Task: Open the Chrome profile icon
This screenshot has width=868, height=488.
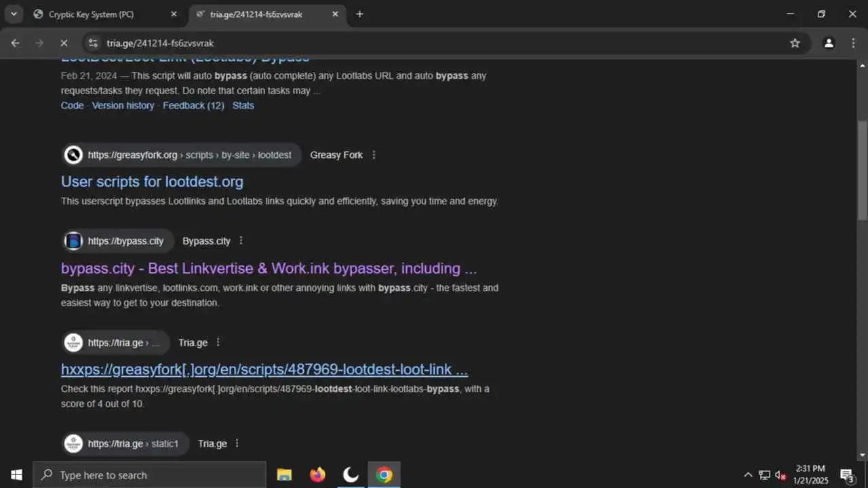Action: 829,43
